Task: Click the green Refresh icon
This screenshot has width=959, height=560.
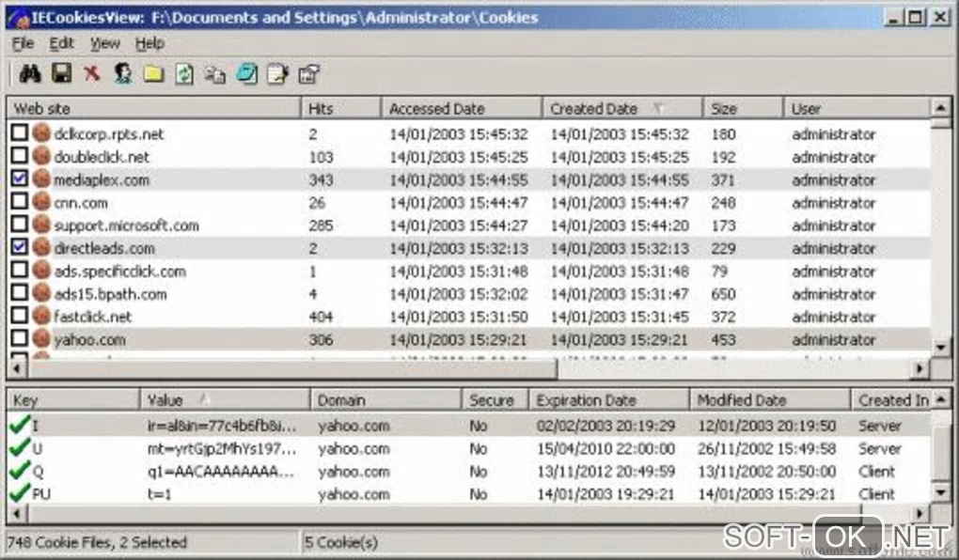Action: point(184,74)
